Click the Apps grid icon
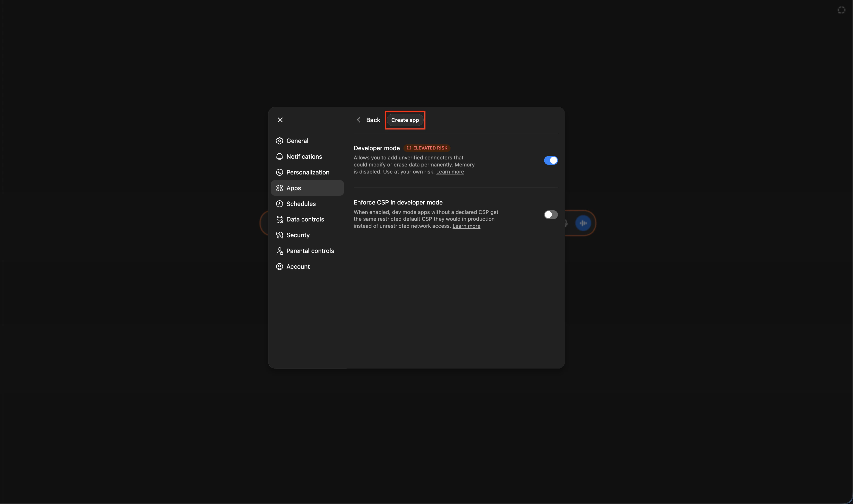 [279, 188]
